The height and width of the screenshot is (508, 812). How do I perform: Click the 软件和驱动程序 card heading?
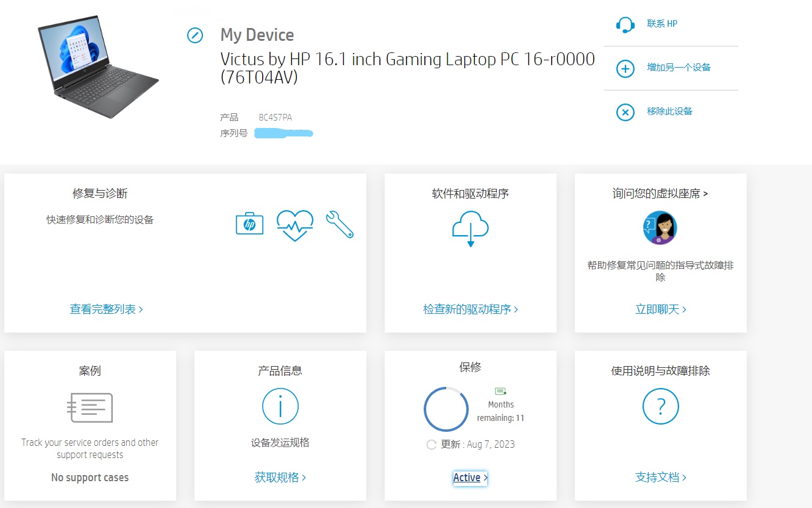pyautogui.click(x=471, y=194)
